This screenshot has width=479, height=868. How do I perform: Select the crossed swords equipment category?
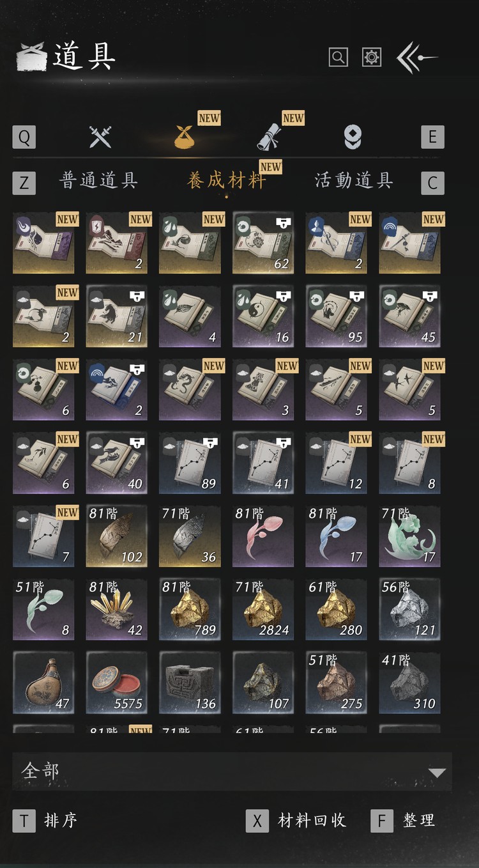click(100, 137)
